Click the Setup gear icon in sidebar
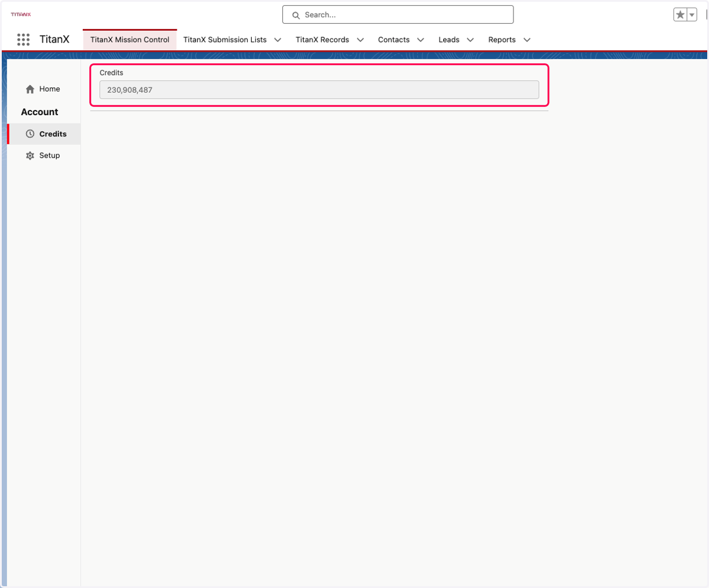709x588 pixels. [30, 156]
